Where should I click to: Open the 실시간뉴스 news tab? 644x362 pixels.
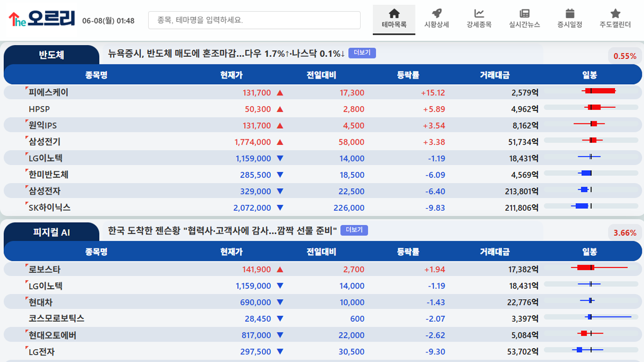524,19
